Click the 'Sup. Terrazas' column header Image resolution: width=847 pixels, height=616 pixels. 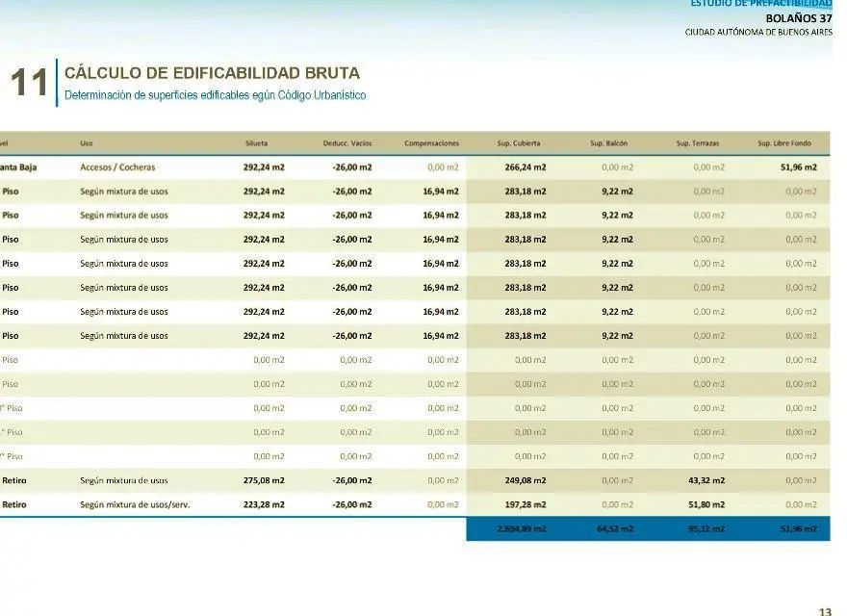point(698,143)
